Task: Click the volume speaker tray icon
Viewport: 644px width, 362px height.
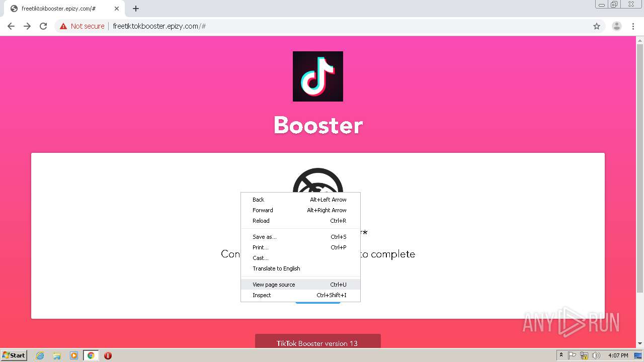Action: coord(596,355)
